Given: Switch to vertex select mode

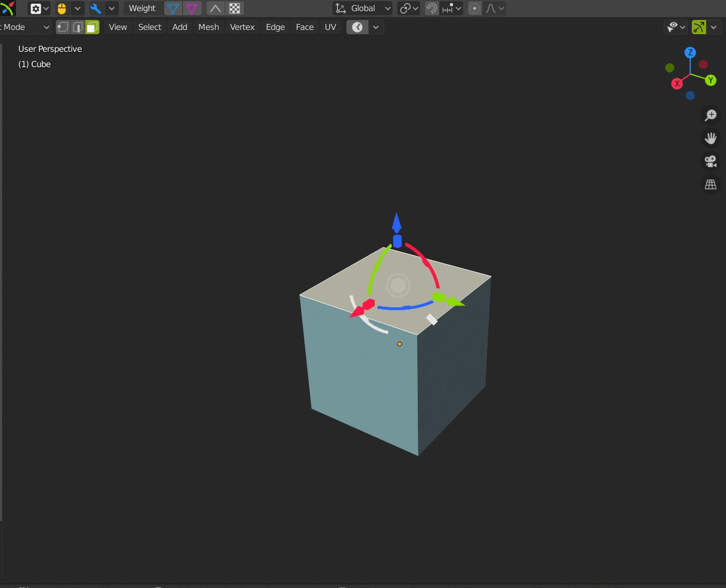Looking at the screenshot, I should pos(63,27).
